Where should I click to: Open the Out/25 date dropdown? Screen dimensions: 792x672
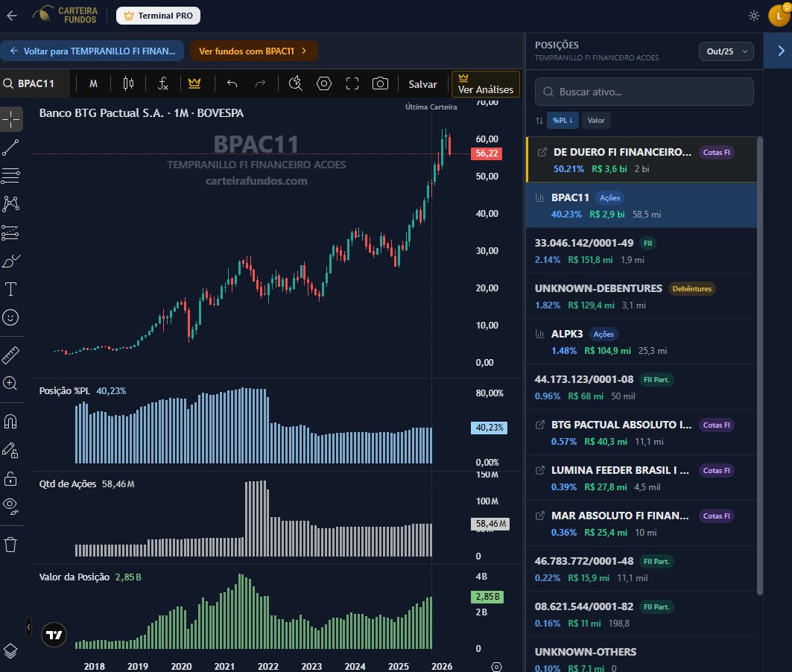[x=726, y=51]
